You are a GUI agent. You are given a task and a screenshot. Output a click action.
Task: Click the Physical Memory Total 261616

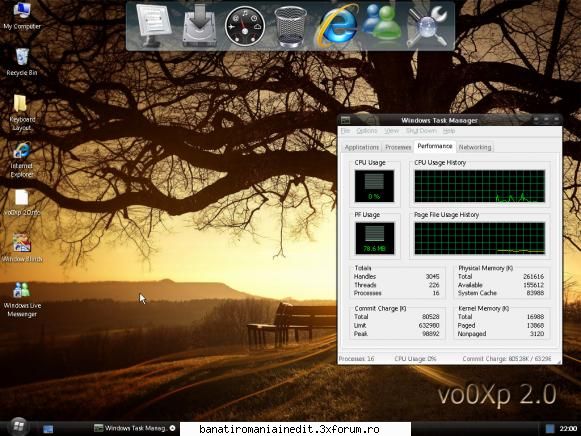[x=533, y=277]
